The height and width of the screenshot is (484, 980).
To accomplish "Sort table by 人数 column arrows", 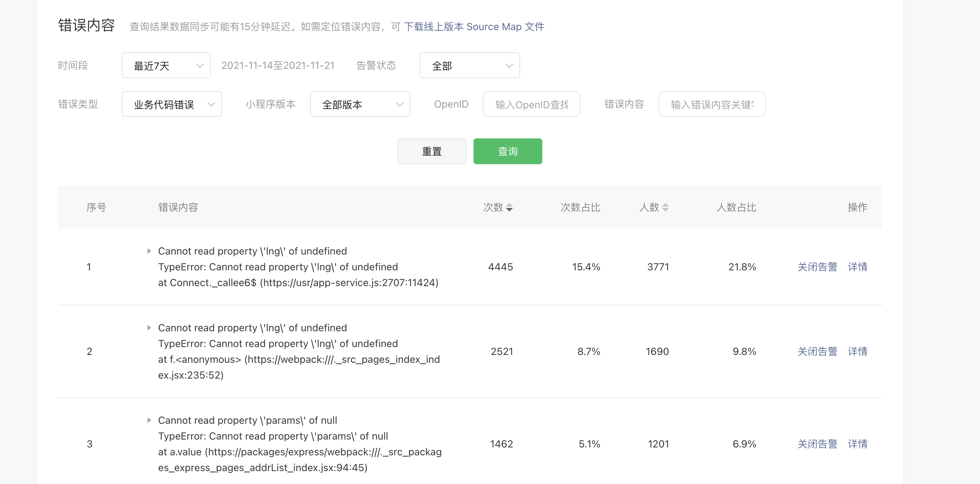I will (665, 208).
